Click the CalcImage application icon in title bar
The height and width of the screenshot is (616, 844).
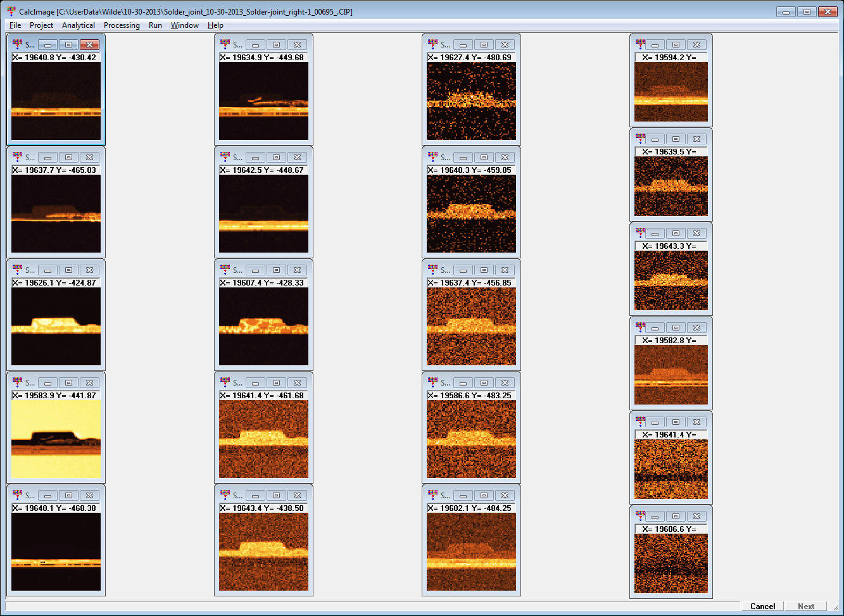coord(11,11)
